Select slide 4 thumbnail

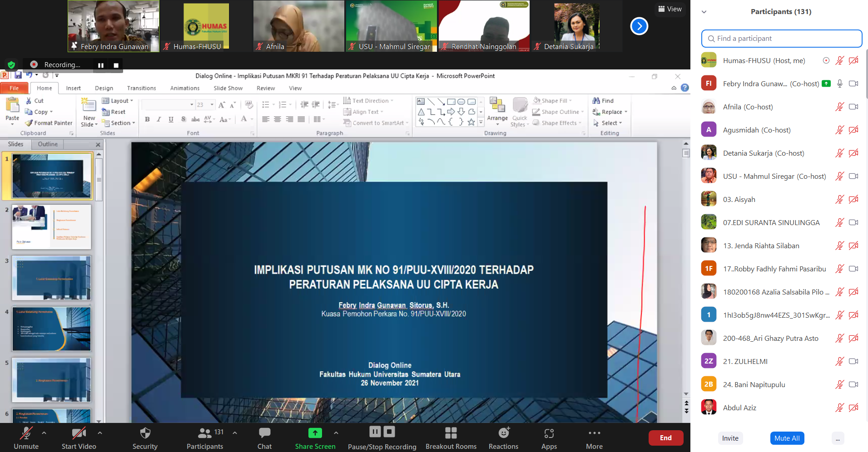tap(52, 329)
